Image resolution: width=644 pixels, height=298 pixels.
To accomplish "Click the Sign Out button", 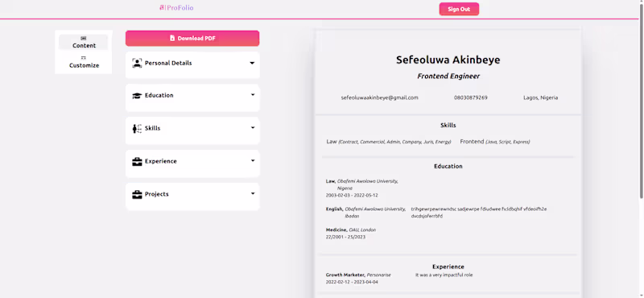I will [459, 9].
